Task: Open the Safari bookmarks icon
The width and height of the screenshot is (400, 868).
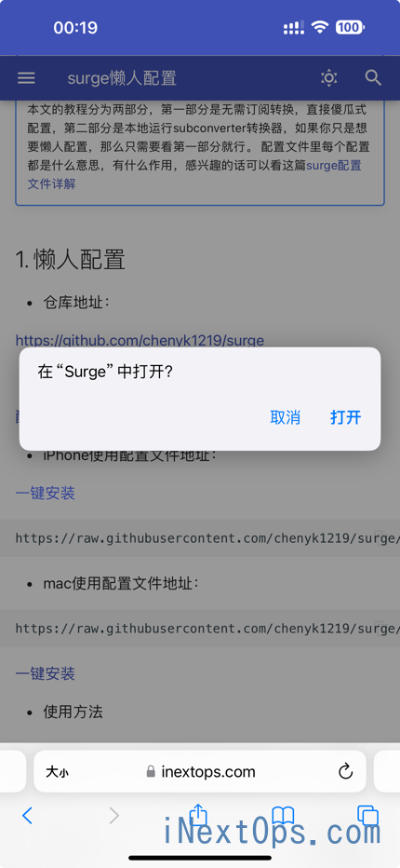Action: tap(283, 816)
